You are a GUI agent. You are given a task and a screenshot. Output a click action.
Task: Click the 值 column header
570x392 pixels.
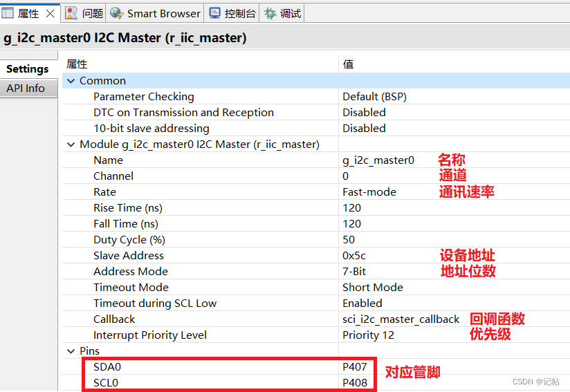pos(348,64)
